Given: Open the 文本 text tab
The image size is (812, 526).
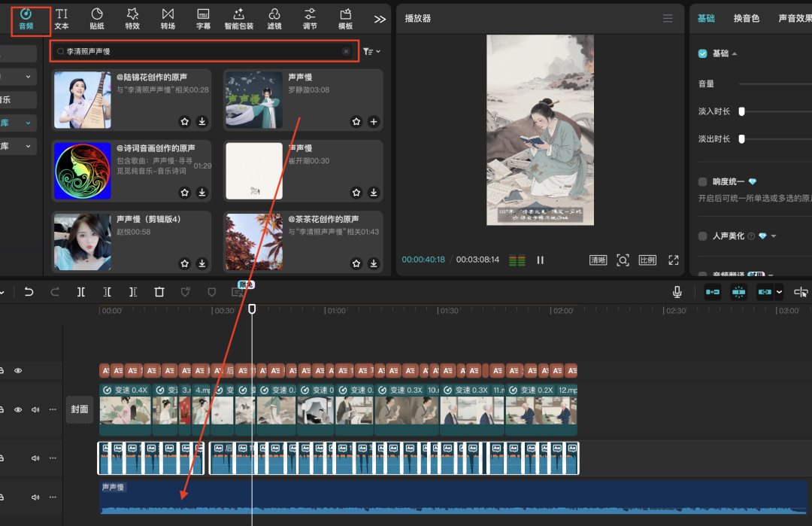Looking at the screenshot, I should click(x=62, y=19).
